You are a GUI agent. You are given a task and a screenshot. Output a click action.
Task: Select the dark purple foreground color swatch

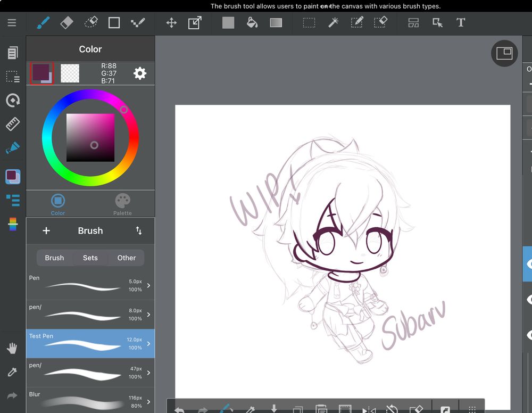click(41, 73)
